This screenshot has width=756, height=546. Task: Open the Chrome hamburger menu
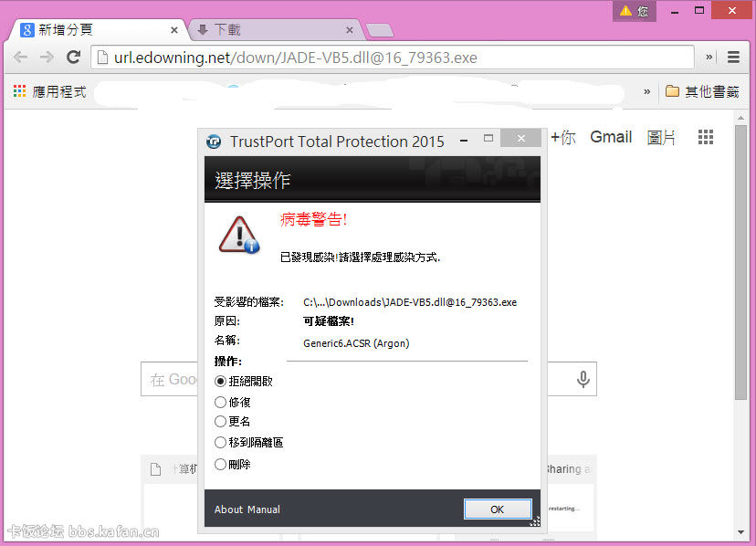click(733, 58)
